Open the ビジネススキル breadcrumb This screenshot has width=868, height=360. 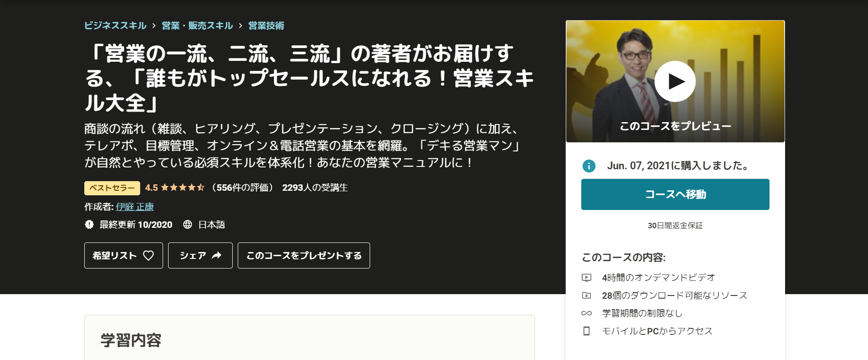click(x=115, y=26)
